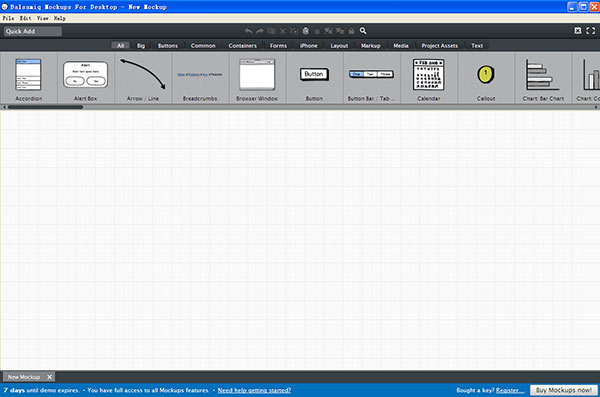Viewport: 600px width, 397px height.
Task: Select the Alert Box component
Action: [86, 78]
